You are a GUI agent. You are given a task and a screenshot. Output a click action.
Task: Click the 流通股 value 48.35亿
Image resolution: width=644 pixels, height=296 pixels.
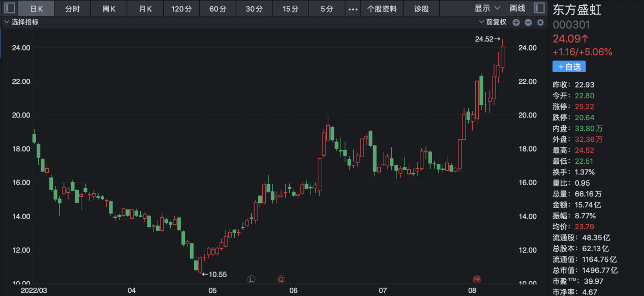[596, 238]
